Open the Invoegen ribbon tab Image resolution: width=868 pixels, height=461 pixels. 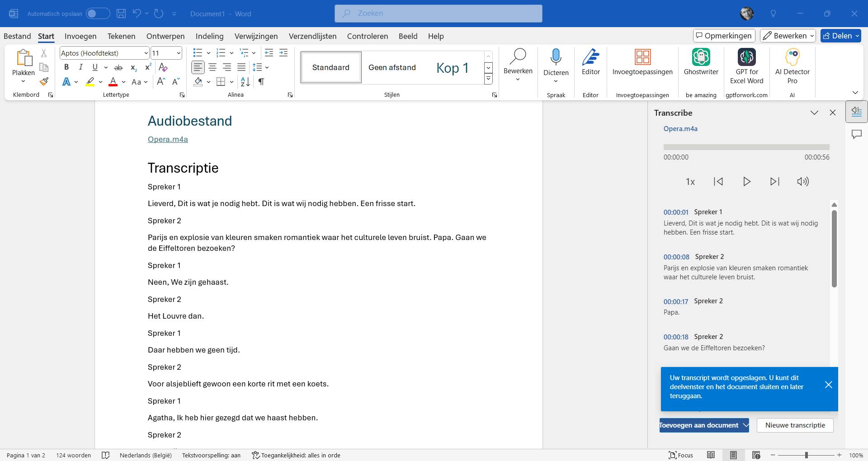(x=80, y=36)
